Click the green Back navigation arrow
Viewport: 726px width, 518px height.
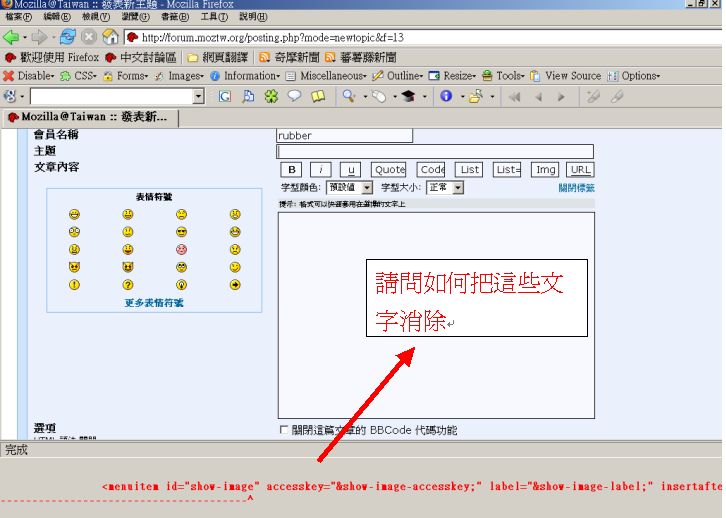coord(11,37)
